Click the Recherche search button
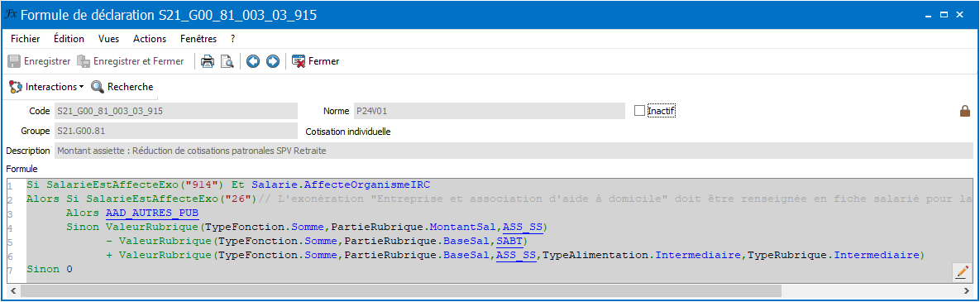 pyautogui.click(x=122, y=86)
